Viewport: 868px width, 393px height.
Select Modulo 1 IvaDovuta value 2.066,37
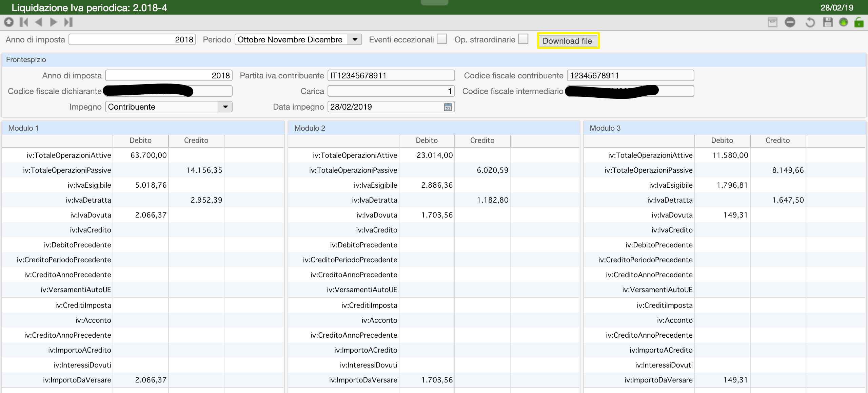coord(141,215)
